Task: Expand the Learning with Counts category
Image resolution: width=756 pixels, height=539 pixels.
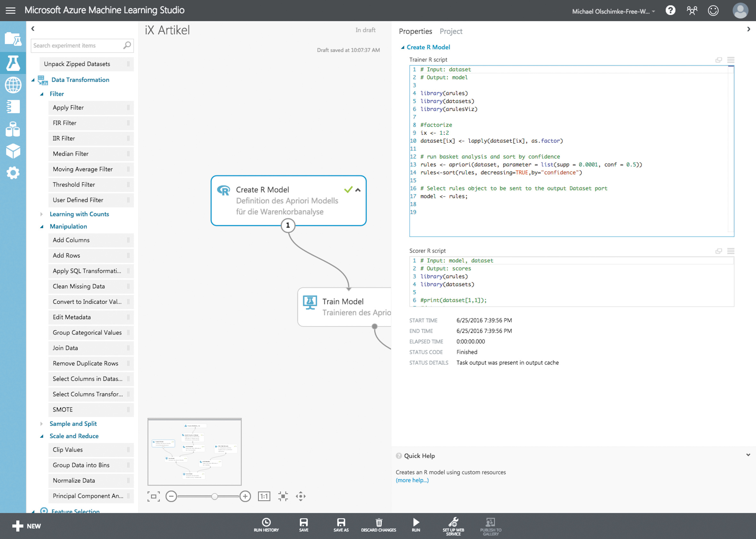Action: pos(42,214)
